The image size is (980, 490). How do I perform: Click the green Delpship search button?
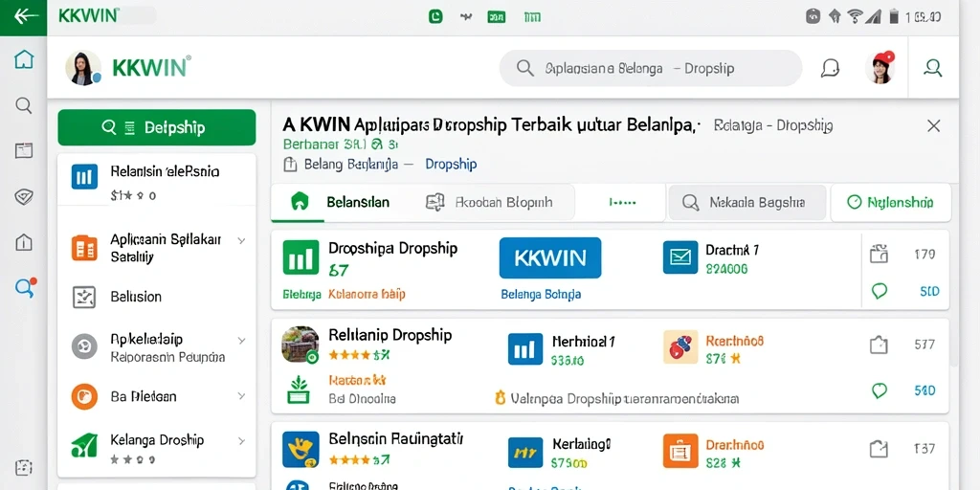[157, 127]
